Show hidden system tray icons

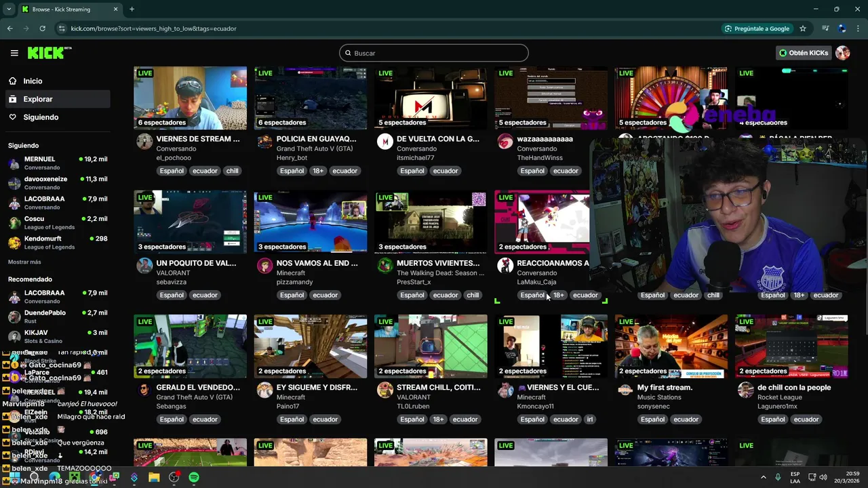[763, 477]
